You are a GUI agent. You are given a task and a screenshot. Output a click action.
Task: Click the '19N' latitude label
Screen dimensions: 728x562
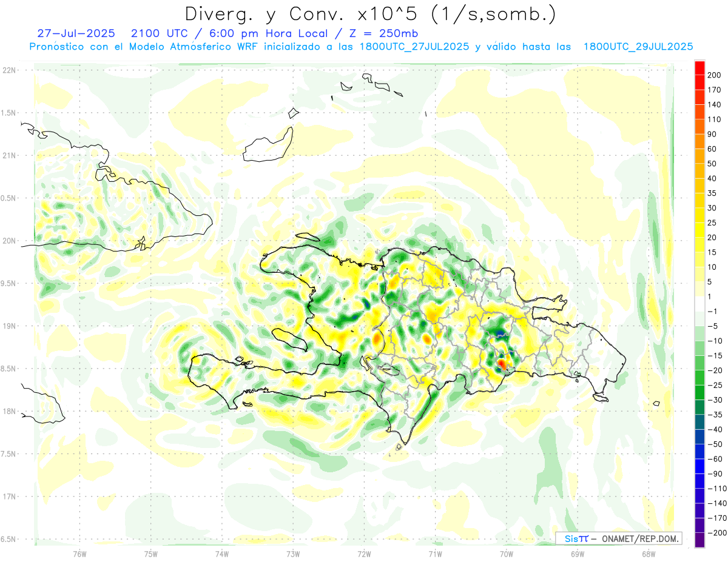[8, 326]
